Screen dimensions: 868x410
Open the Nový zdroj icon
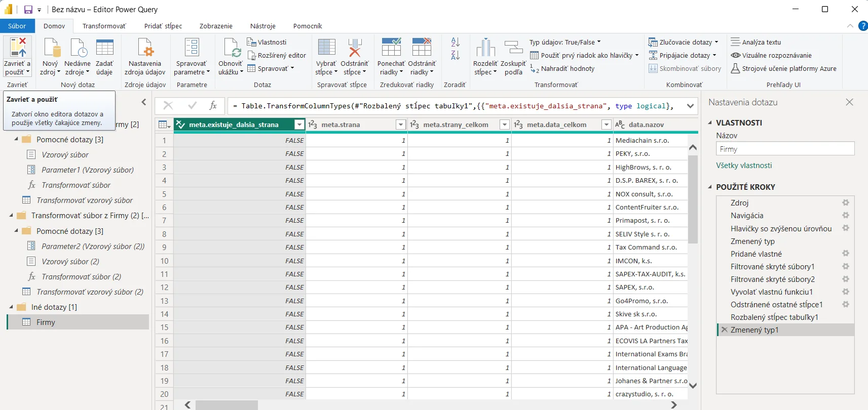click(52, 48)
